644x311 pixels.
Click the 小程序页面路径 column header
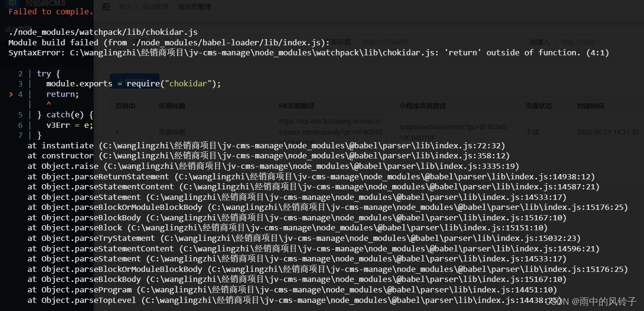click(422, 106)
